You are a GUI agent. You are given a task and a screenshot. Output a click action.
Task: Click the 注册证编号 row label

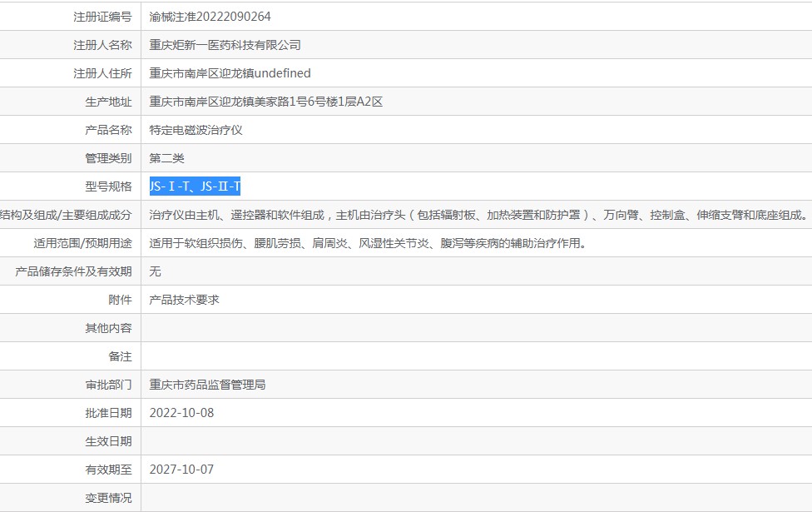[x=102, y=17]
